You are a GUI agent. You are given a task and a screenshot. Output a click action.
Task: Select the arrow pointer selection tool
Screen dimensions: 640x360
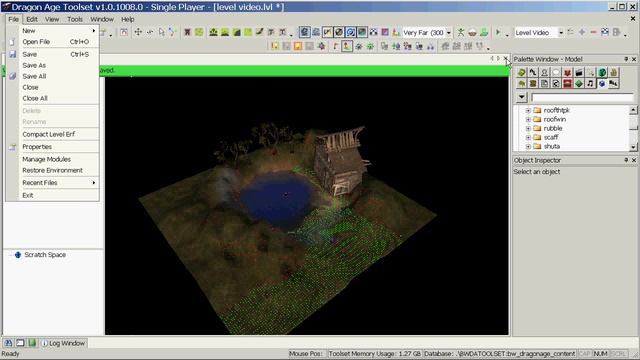(162, 32)
